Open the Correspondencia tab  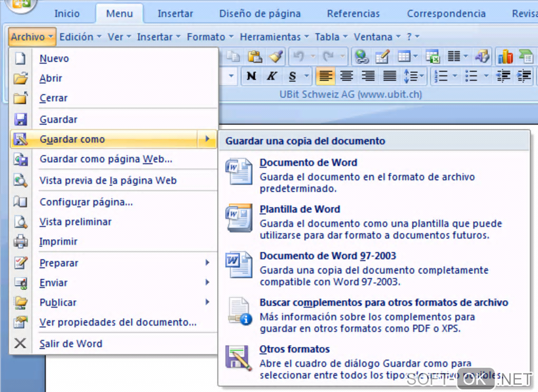(x=446, y=13)
